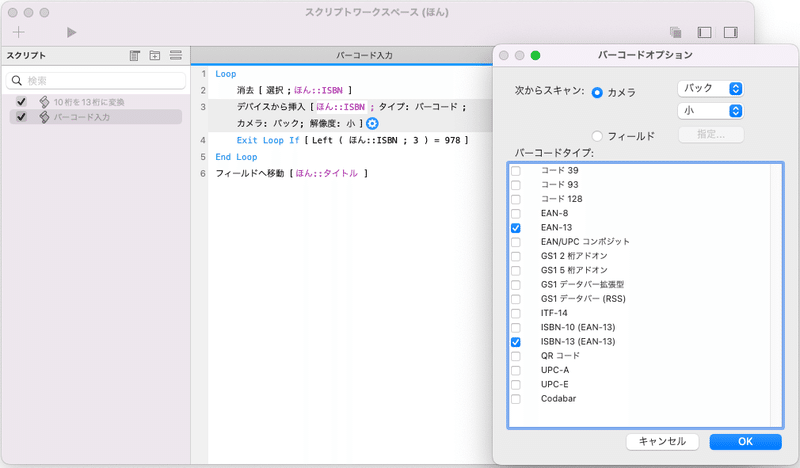The height and width of the screenshot is (468, 800).
Task: Enable the コード 128 checkbox
Action: point(516,199)
